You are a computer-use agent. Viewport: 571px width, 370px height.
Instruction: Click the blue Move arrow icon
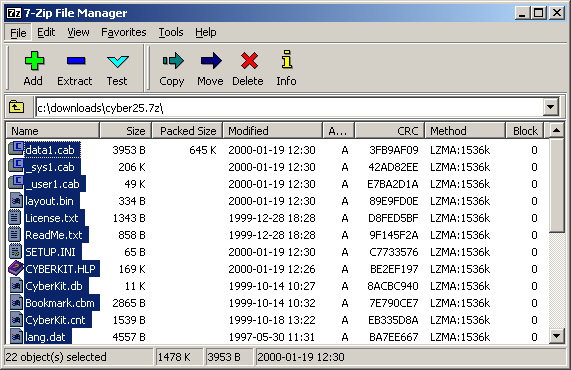pos(211,60)
